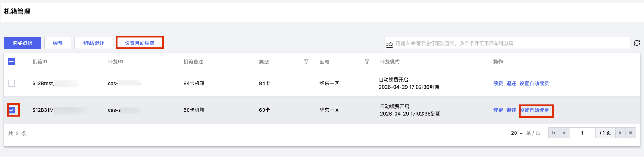Click the search filter icon in query box
Screen dimensions: 644x157
(x=390, y=44)
